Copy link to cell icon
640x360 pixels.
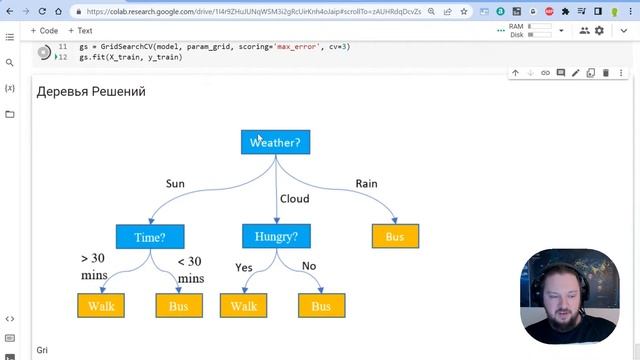(545, 73)
